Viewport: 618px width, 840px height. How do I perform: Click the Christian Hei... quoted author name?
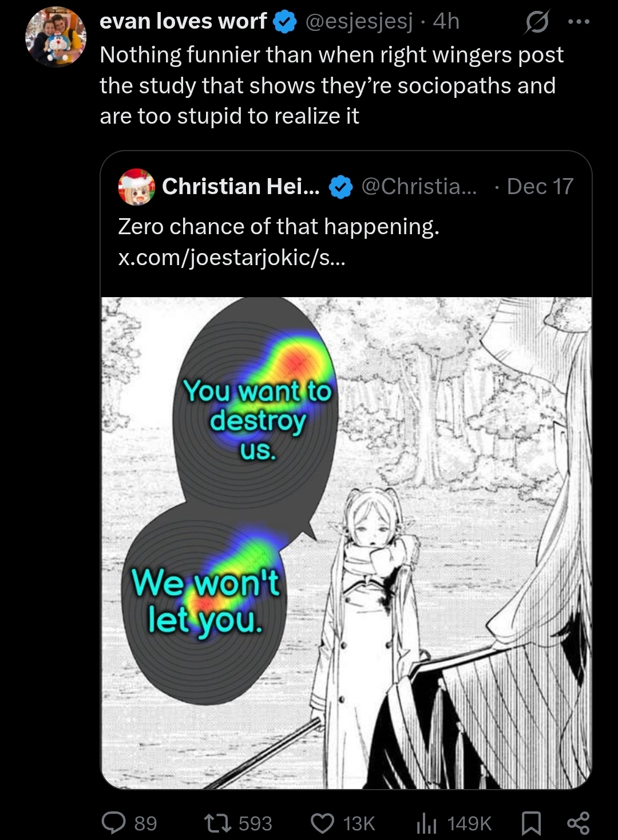[241, 186]
